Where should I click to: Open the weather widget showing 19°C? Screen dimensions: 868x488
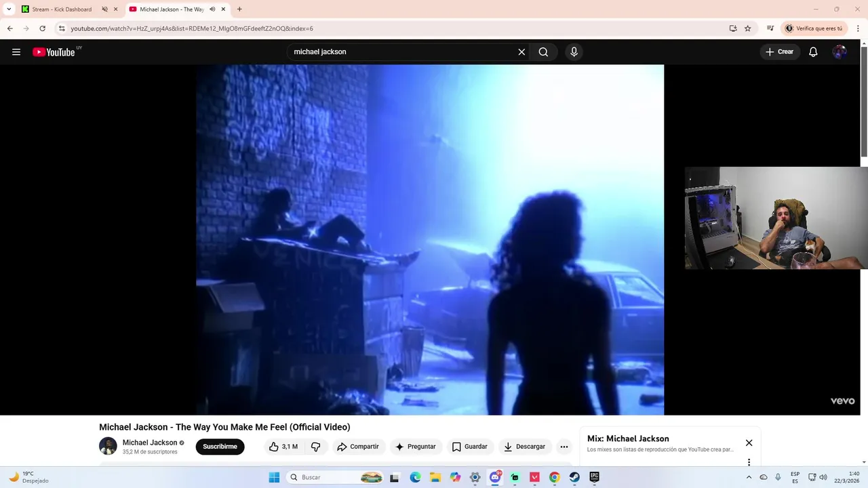point(28,477)
